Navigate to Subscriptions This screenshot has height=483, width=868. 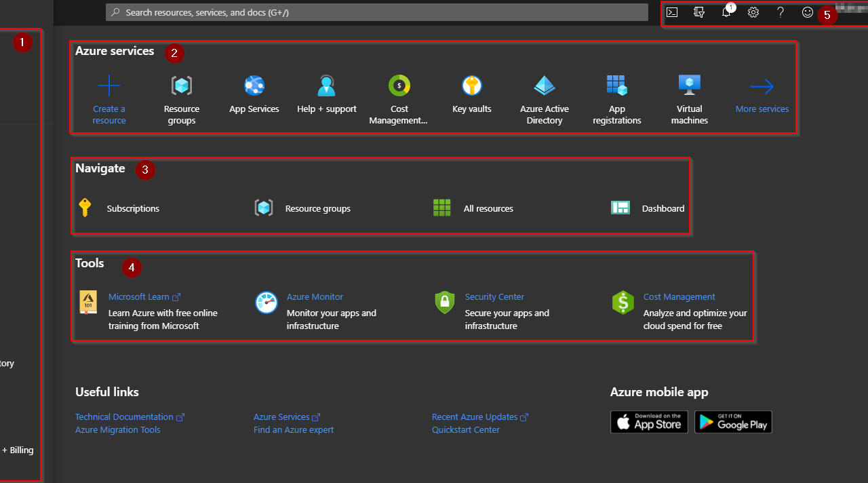pyautogui.click(x=133, y=208)
